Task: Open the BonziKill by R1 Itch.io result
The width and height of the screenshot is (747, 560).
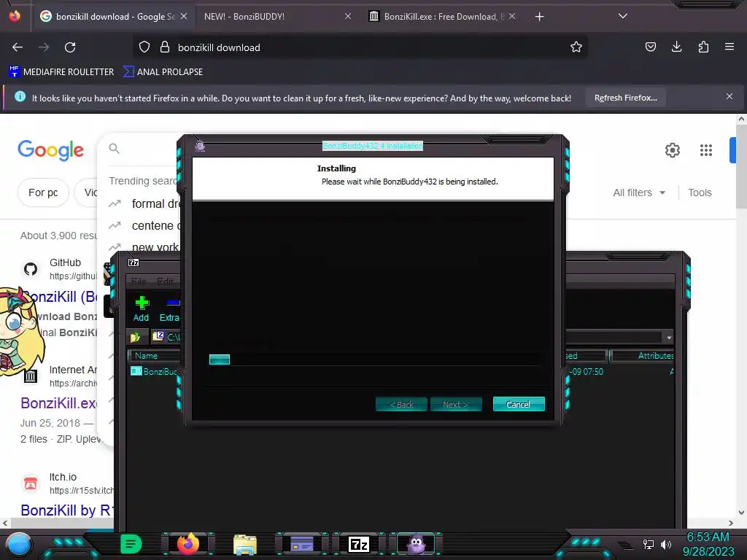Action: pos(66,510)
